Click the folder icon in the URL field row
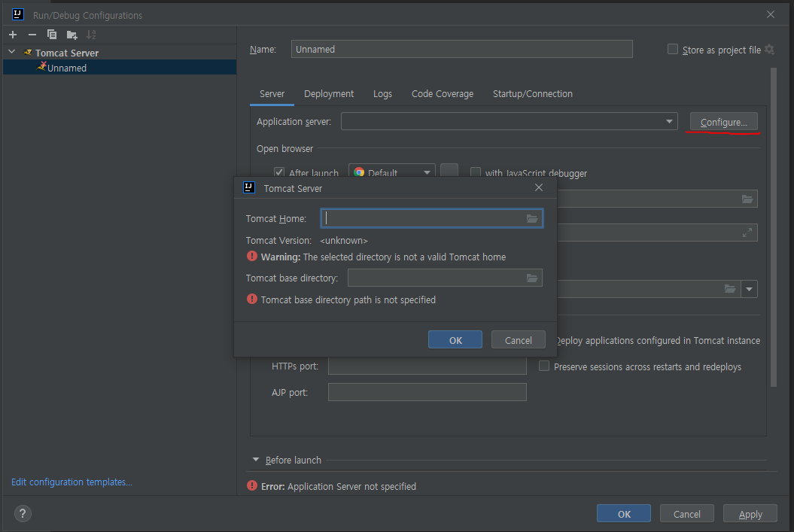794x532 pixels. [747, 199]
